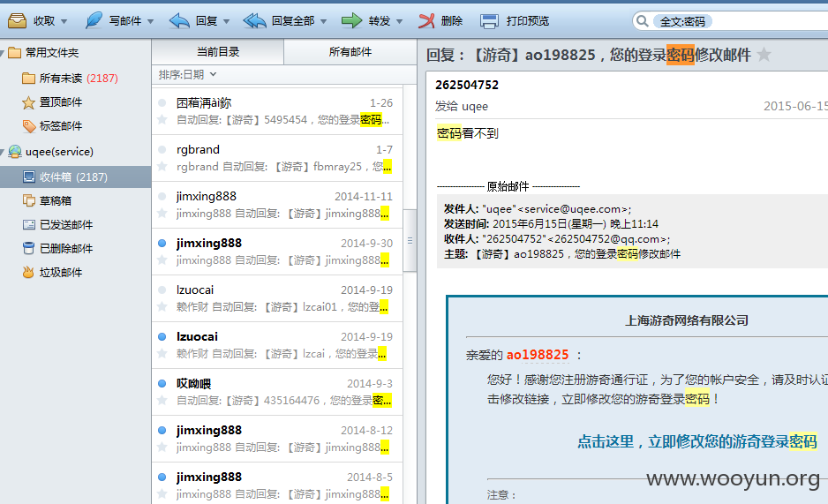The height and width of the screenshot is (504, 828).
Task: Toggle read dot on rgbrand email
Action: [162, 149]
